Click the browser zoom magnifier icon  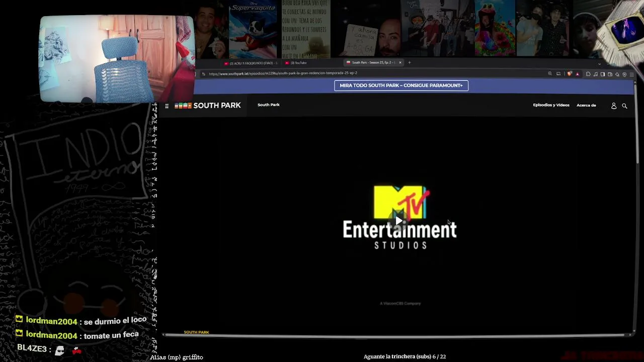point(550,74)
